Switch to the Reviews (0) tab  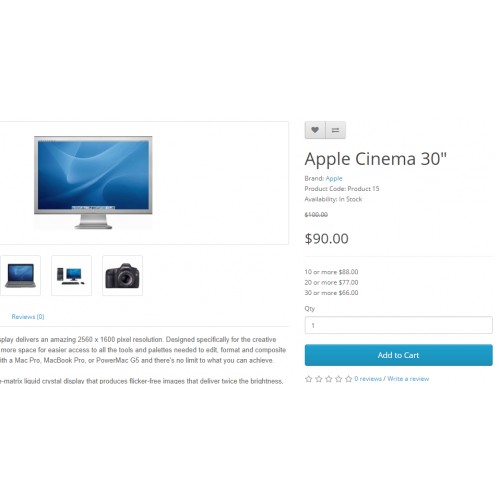(28, 317)
